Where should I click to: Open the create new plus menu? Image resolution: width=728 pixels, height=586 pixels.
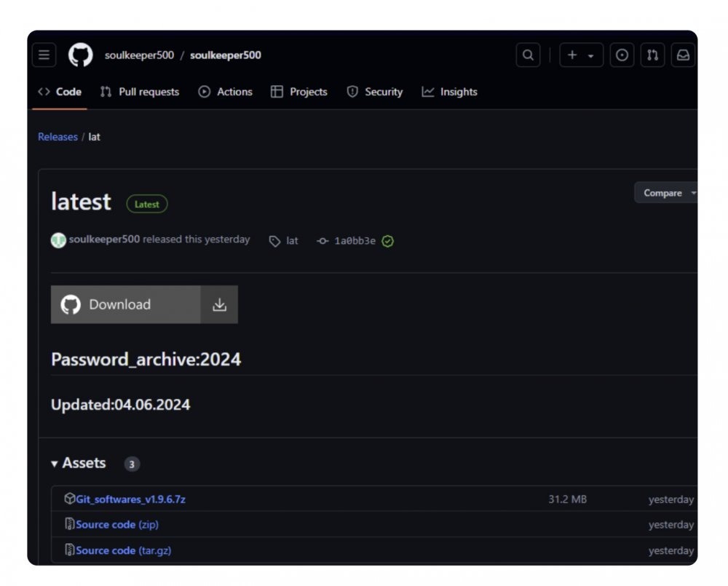tap(581, 55)
